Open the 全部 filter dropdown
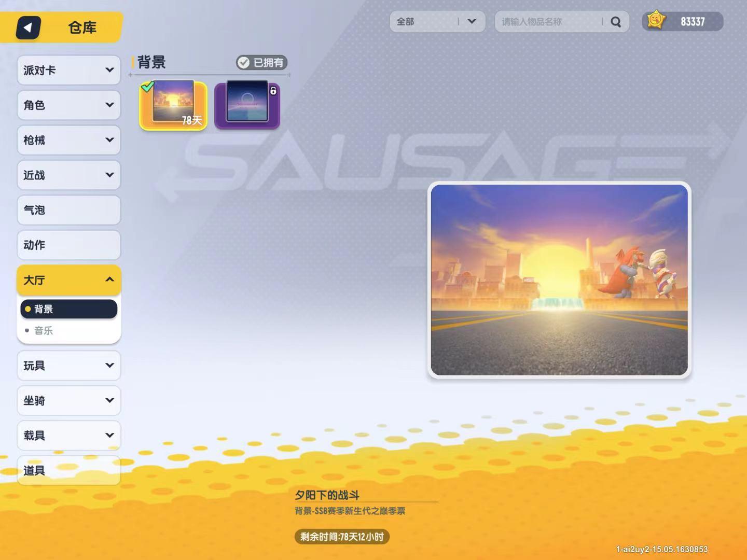 437,22
